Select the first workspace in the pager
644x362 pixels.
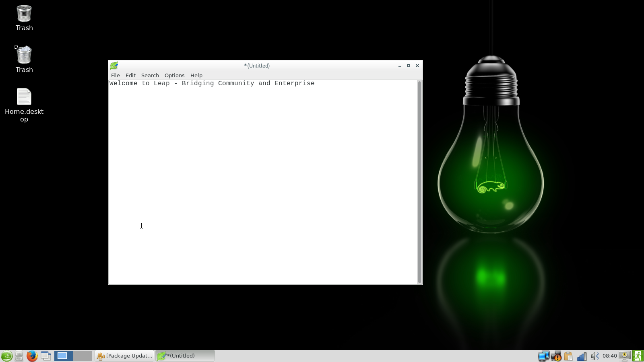point(64,356)
